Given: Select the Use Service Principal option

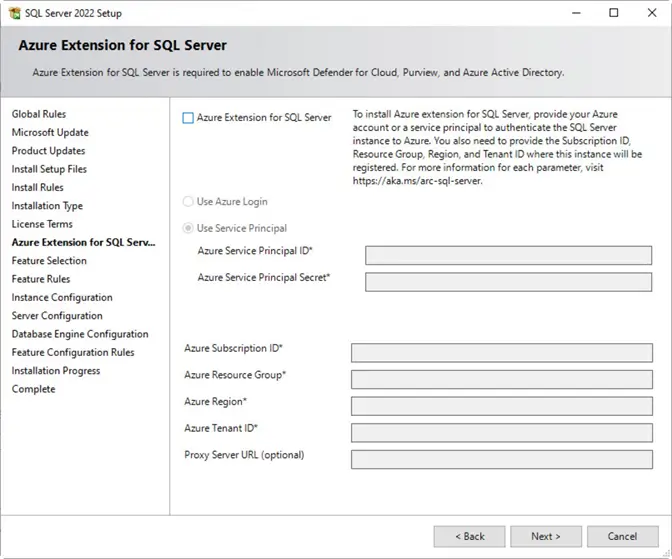Looking at the screenshot, I should tap(188, 228).
